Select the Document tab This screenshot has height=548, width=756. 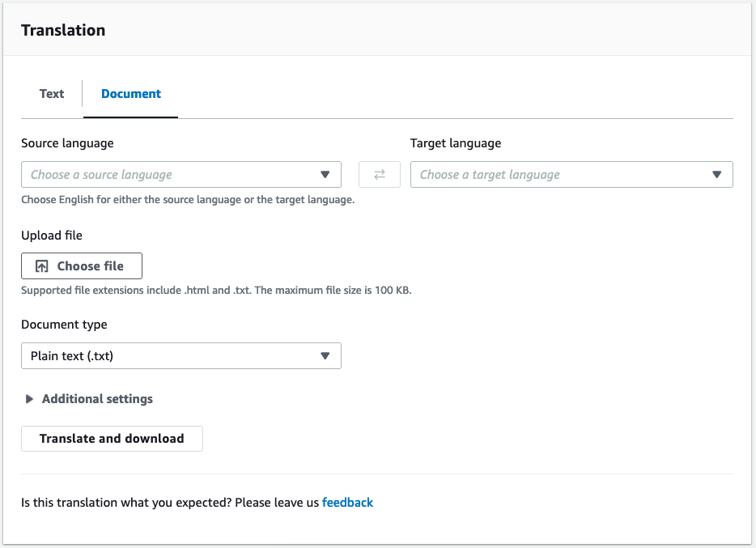(130, 93)
